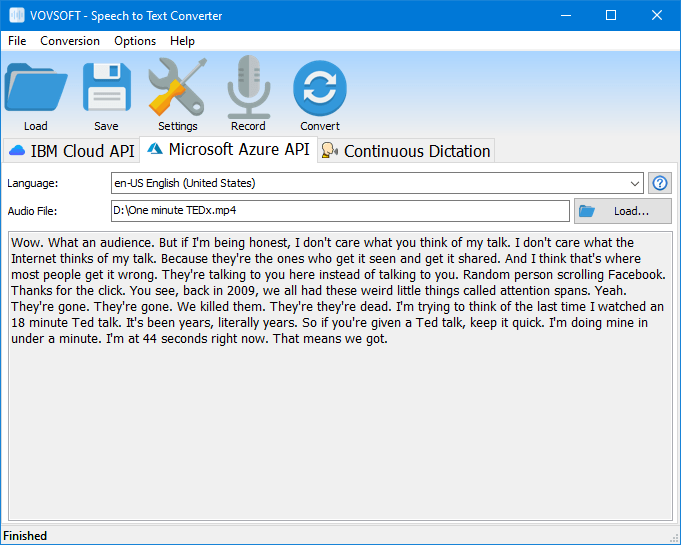681x545 pixels.
Task: Minimize the Speech to Text Converter window
Action: [565, 15]
